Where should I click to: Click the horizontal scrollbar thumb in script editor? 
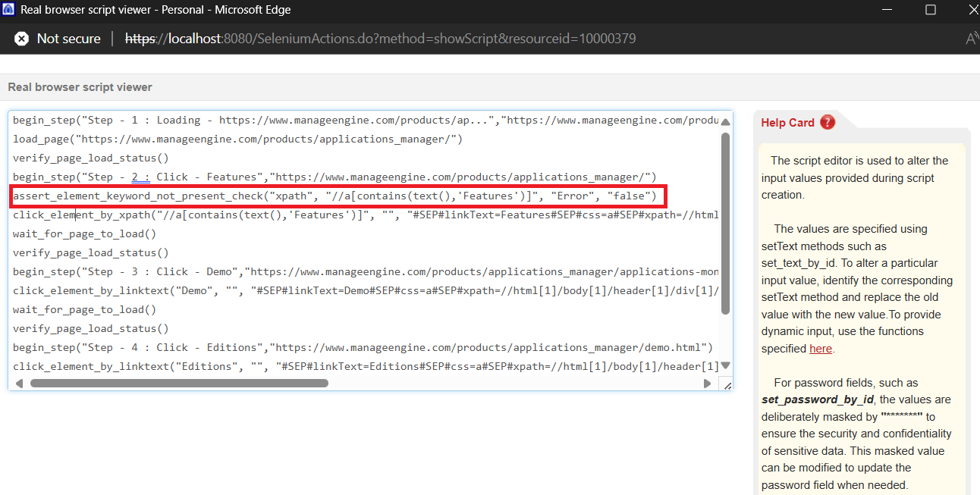(x=179, y=384)
